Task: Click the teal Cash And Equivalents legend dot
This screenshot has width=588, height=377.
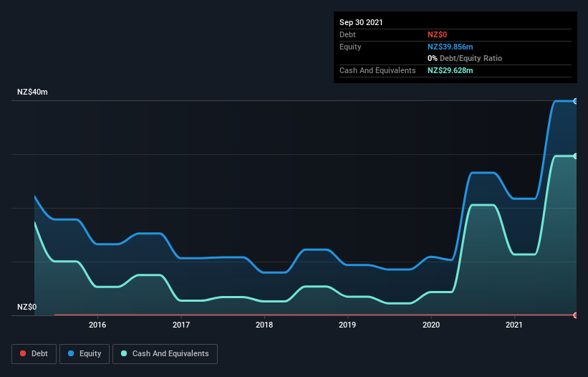Action: pyautogui.click(x=124, y=353)
